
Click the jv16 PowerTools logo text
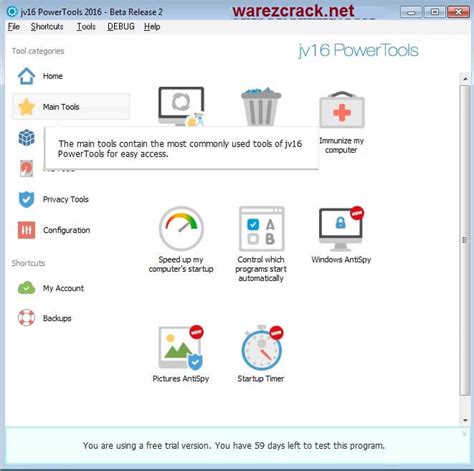(358, 51)
